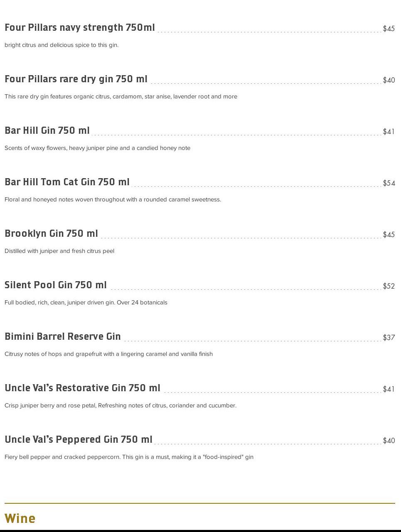This screenshot has width=401, height=532.
Task: Click Uncle Val's Restorative Gin title
Action: tap(82, 388)
